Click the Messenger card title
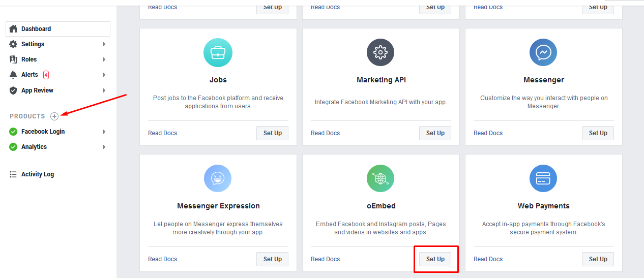Screen dimensions: 644x278 pos(544,80)
